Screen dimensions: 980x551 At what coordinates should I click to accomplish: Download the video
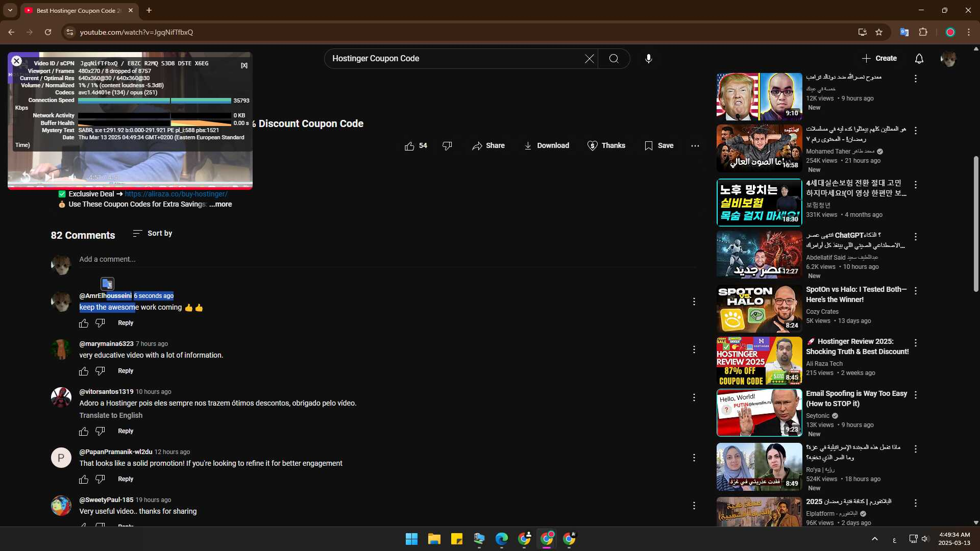pos(546,146)
